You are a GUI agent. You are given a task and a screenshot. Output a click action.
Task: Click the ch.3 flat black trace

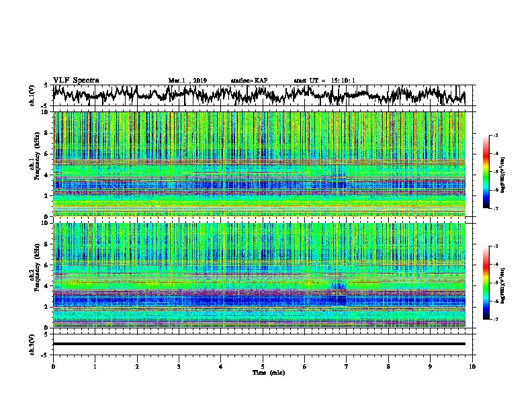pyautogui.click(x=259, y=344)
